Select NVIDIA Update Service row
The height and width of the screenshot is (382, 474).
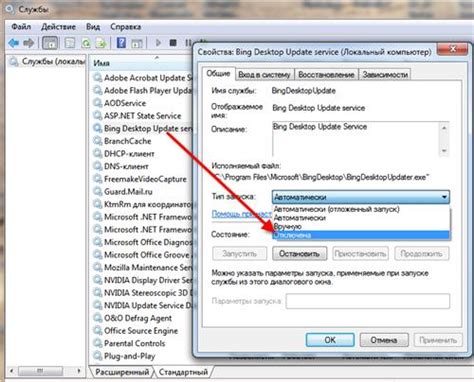pyautogui.click(x=143, y=305)
